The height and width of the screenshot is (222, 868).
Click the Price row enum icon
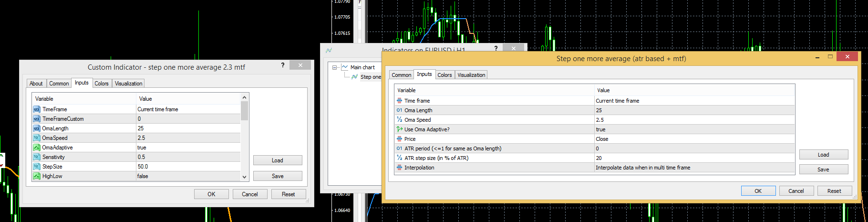point(400,139)
